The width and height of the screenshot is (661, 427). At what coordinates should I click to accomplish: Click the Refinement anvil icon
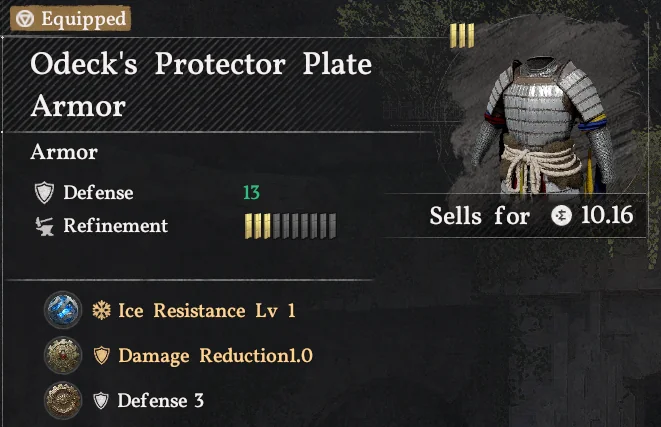pos(43,225)
